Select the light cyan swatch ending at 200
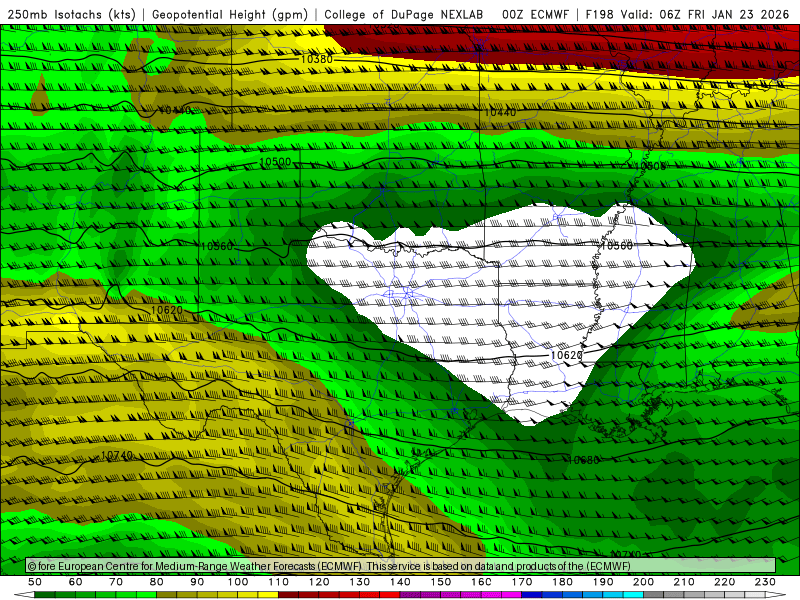The height and width of the screenshot is (600, 800). point(633,595)
